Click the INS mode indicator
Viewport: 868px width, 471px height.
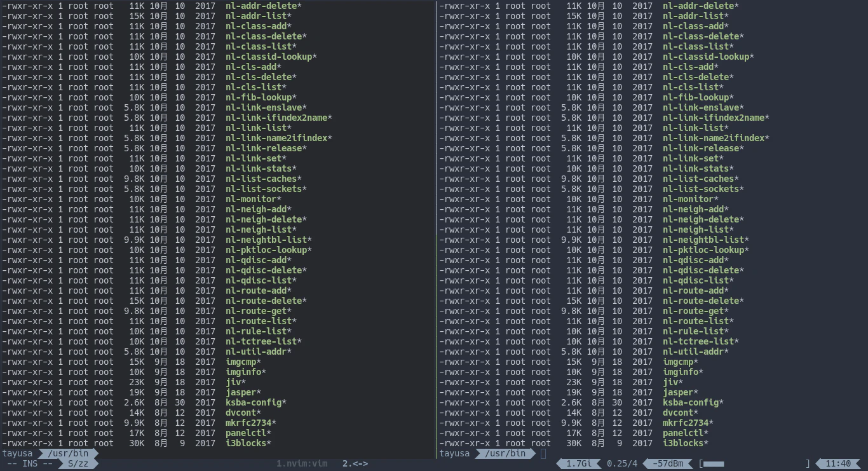[29, 463]
